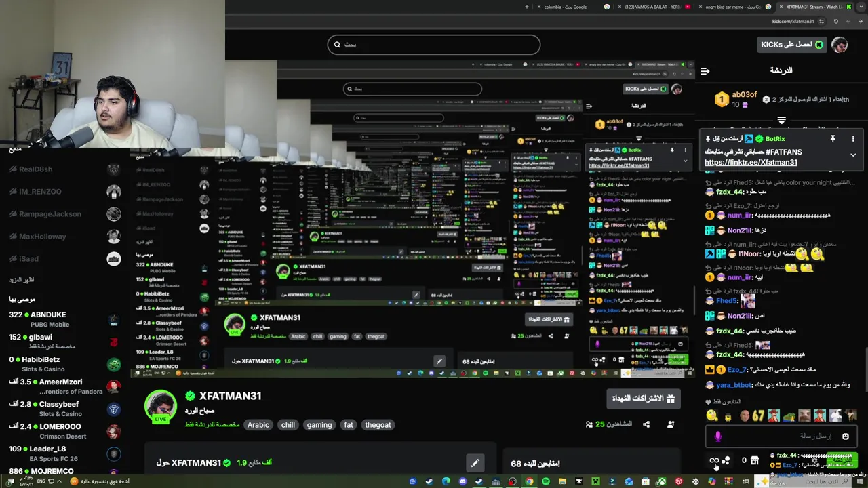Viewport: 868px width, 488px height.
Task: Expand 'Show more' in the sidebar list
Action: [22, 280]
